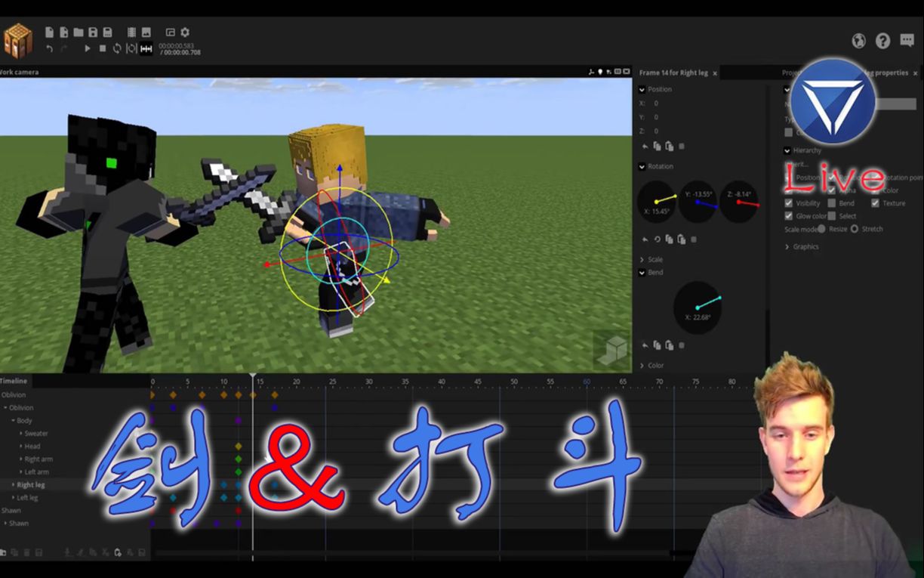Click the Bend X angle wheel
Screen dimensions: 924x578
(697, 308)
